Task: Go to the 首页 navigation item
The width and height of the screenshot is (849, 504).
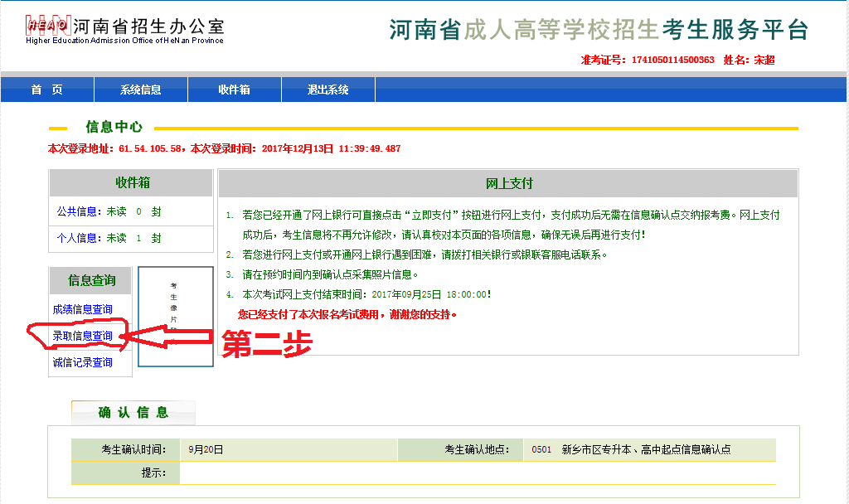Action: click(x=47, y=90)
